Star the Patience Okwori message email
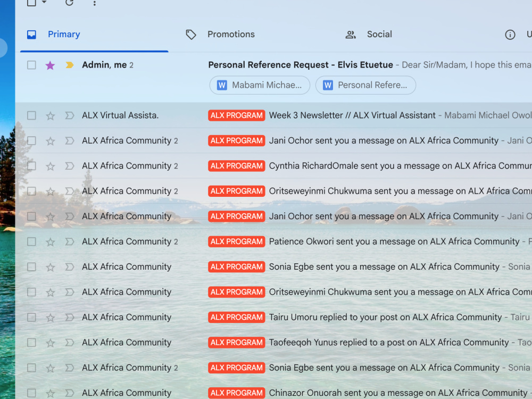The image size is (532, 399). (50, 242)
